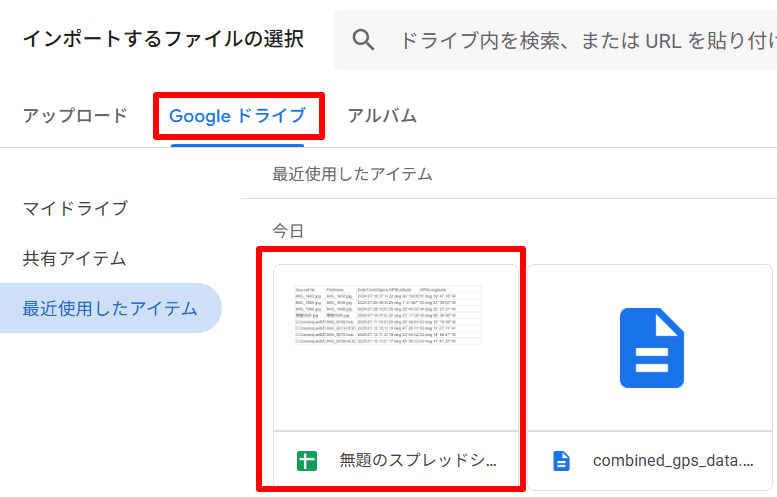Image resolution: width=777 pixels, height=497 pixels.
Task: Open マイドライブ in the sidebar
Action: point(75,208)
